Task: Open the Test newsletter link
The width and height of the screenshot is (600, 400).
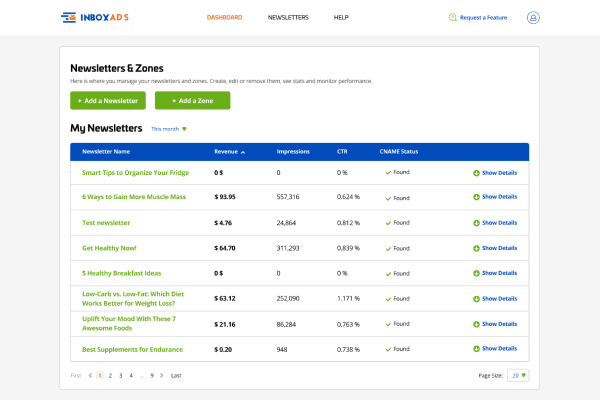Action: [106, 223]
